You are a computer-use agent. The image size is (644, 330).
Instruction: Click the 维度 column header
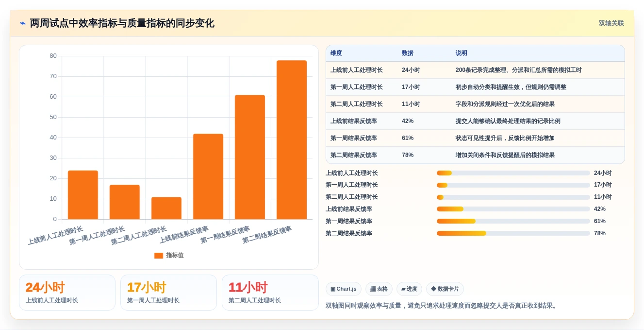coord(336,53)
